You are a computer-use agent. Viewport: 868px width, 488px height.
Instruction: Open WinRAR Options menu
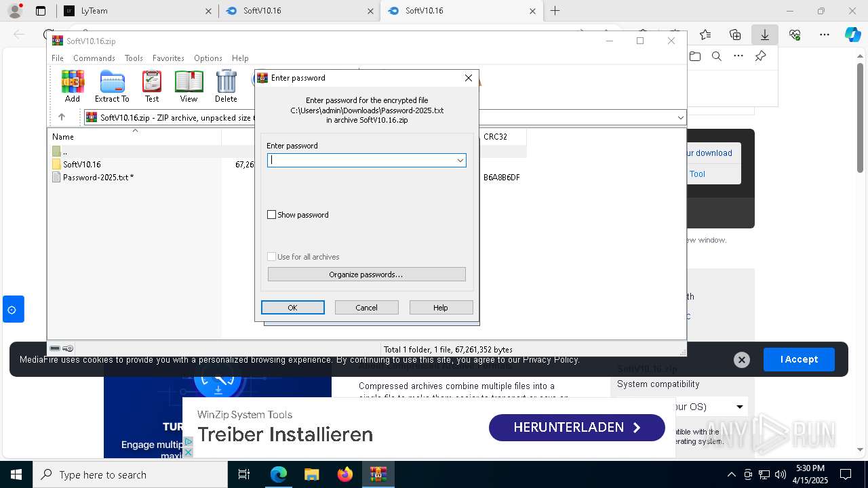208,58
